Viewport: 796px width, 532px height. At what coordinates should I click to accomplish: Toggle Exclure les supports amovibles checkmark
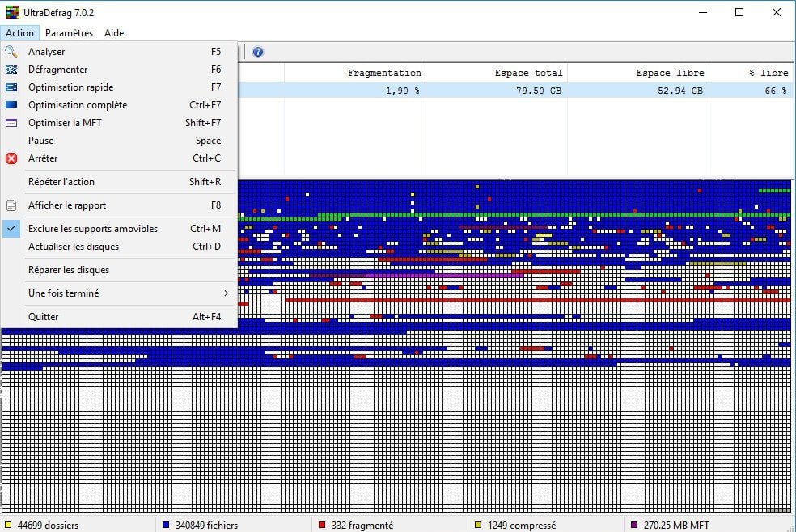coord(11,229)
